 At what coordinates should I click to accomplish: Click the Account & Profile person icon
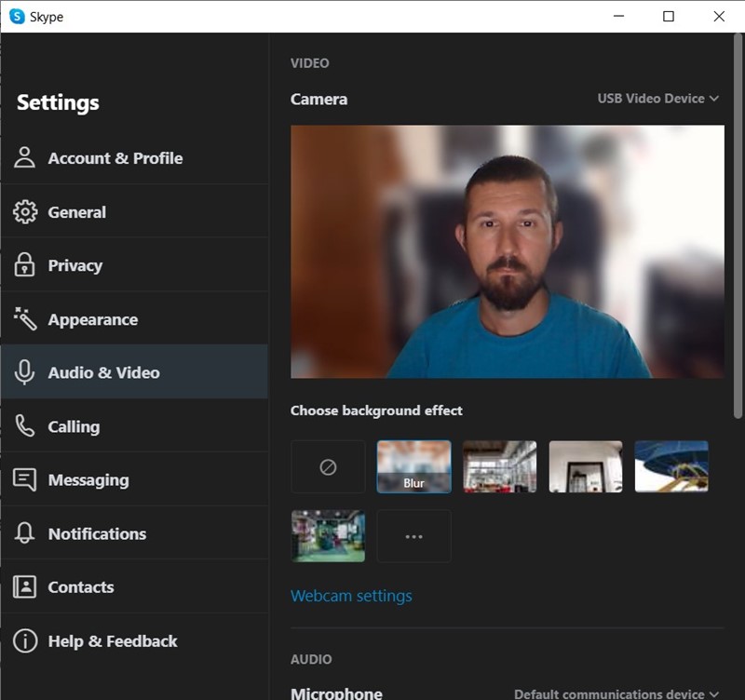click(x=25, y=157)
